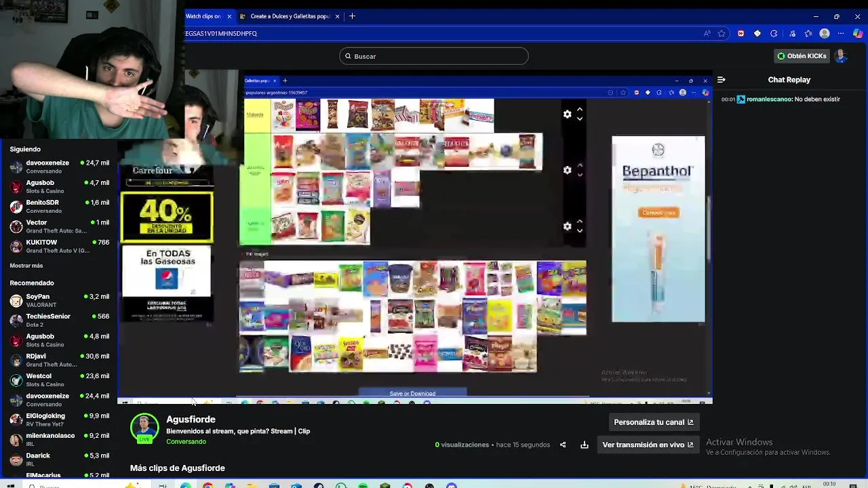Click the gear icon on the second tier row in clip
Screen dimensions: 868x488
click(x=567, y=170)
